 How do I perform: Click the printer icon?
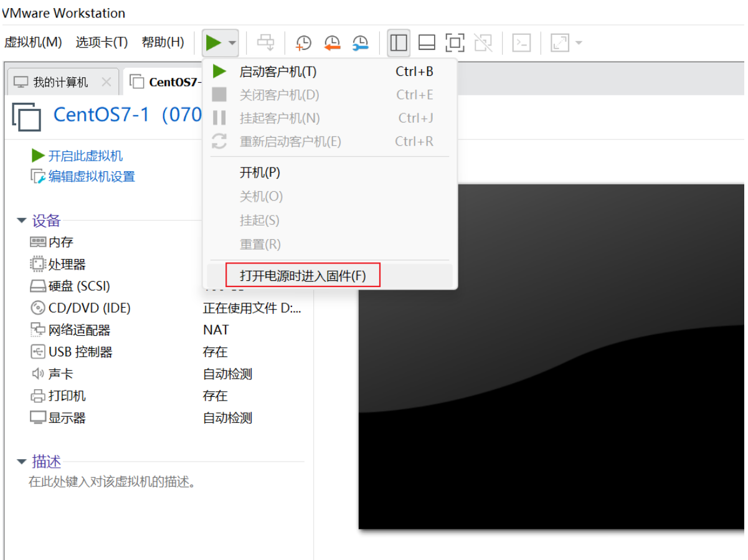(x=38, y=396)
